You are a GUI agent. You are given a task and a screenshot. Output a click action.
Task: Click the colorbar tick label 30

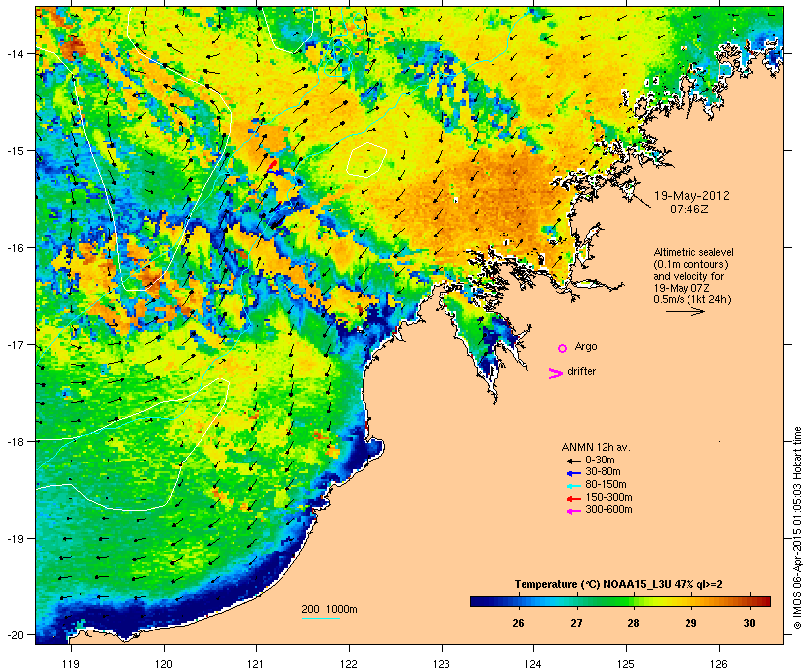pos(749,624)
